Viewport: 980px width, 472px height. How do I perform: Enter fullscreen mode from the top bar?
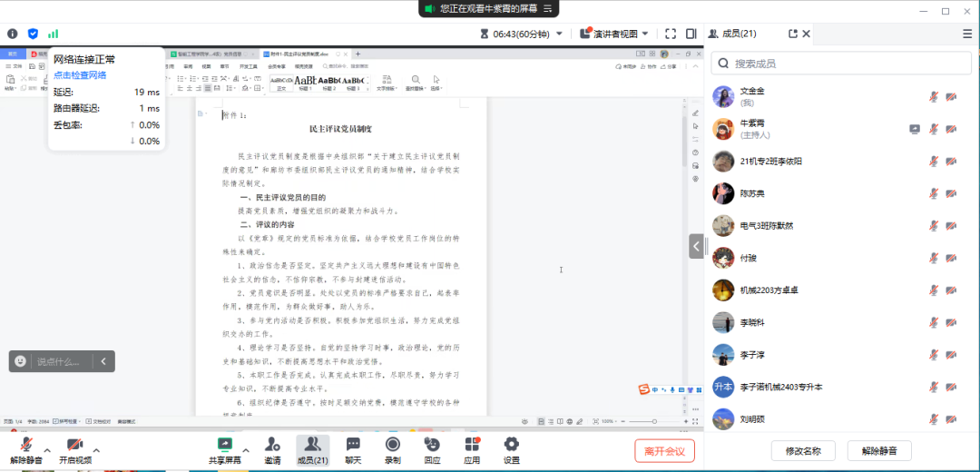[671, 34]
